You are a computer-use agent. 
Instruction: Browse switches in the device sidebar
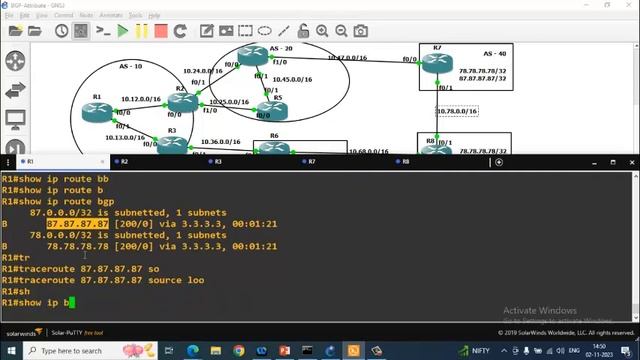(x=15, y=90)
